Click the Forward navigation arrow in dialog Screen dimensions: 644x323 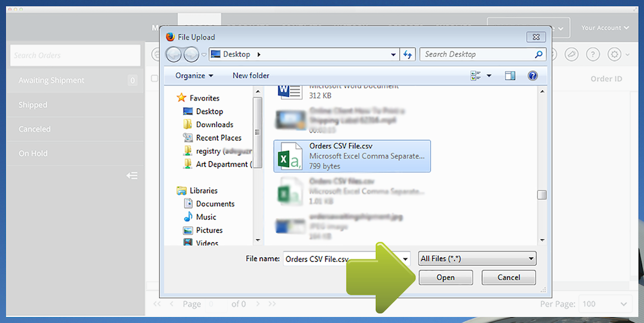(191, 54)
